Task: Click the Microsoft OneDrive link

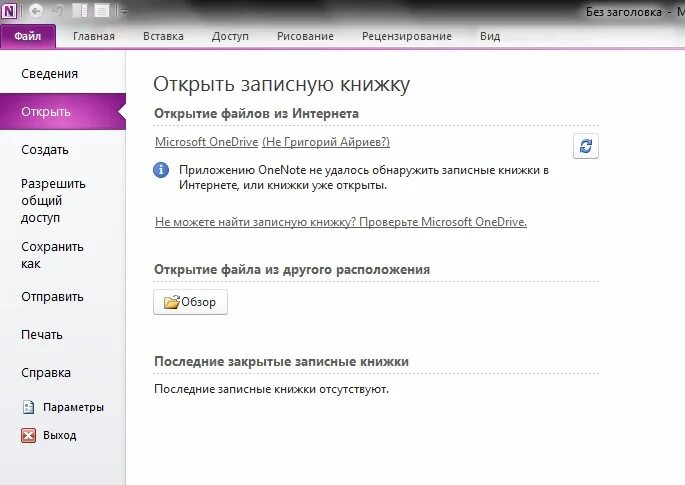Action: [x=206, y=142]
